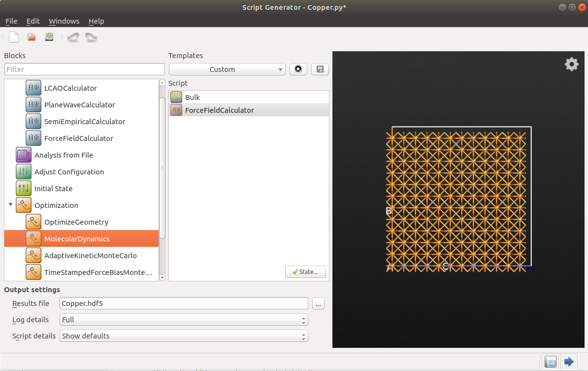The height and width of the screenshot is (371, 588).
Task: Open the Templates Custom dropdown
Action: pyautogui.click(x=227, y=69)
